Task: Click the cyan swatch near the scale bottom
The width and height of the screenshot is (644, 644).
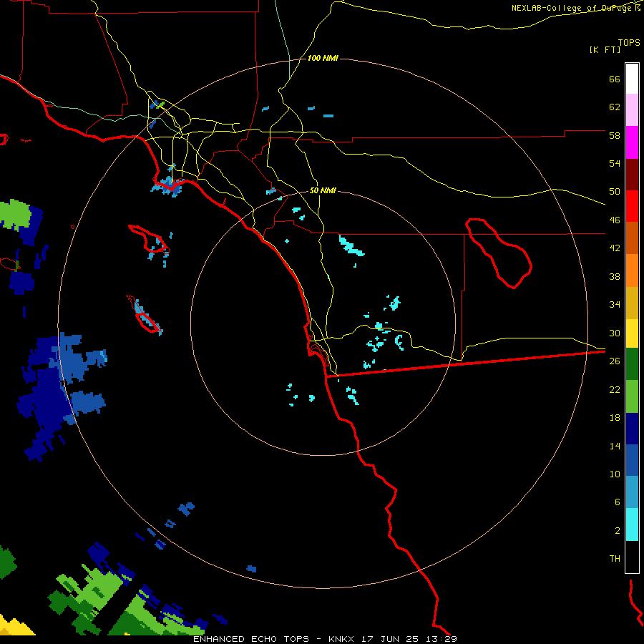Action: [632, 525]
